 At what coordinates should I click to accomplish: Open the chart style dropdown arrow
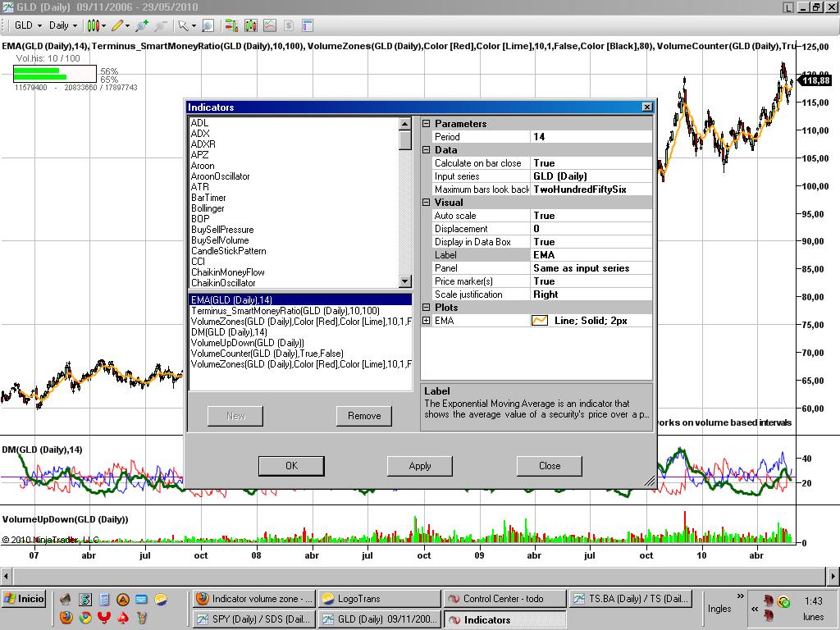click(103, 25)
